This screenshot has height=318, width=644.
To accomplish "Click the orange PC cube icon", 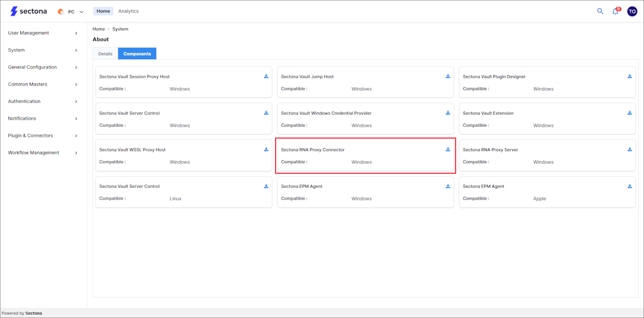I will 61,12.
